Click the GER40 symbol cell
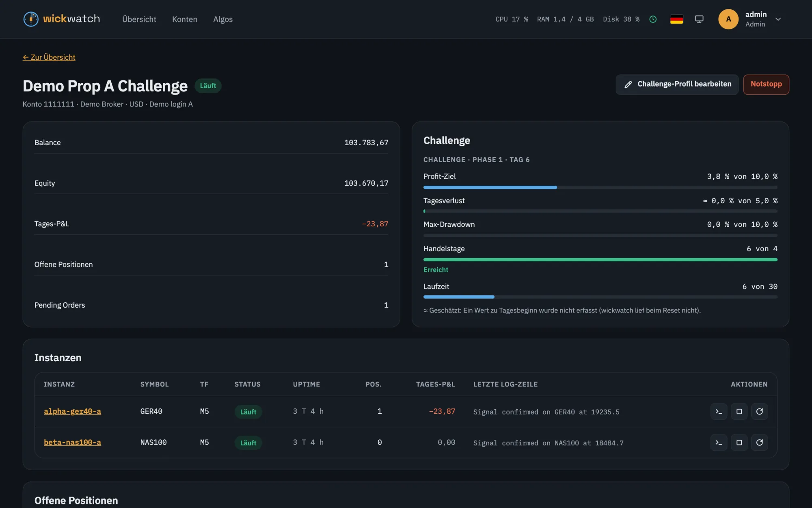The image size is (812, 508). [x=151, y=411]
